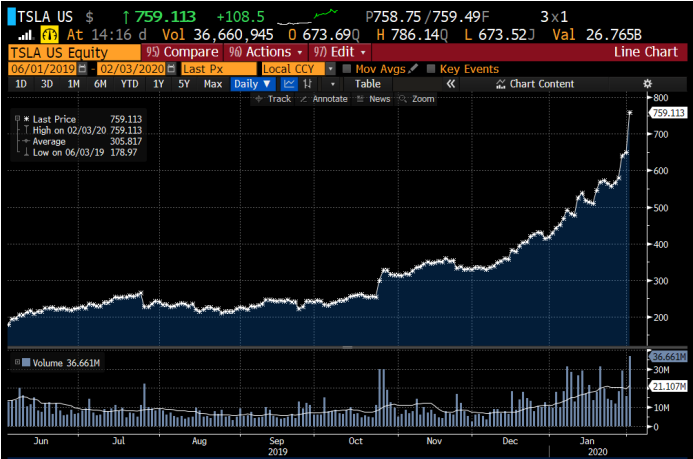This screenshot has width=693, height=459.
Task: Enable the Mov Avgs checkbox
Action: coord(347,69)
